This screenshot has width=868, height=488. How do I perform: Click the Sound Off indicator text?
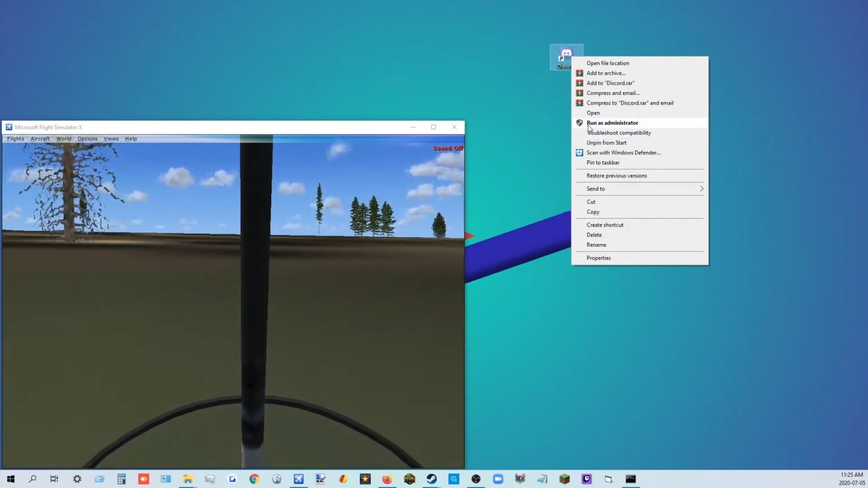point(448,149)
